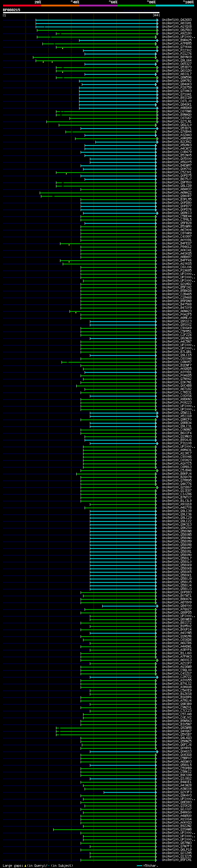Select hit label UniRef100_A9M431

click(177, 450)
